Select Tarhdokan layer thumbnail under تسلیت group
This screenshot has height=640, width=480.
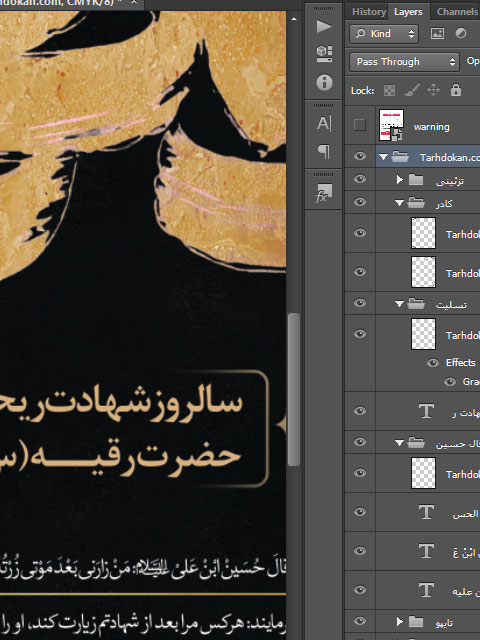[423, 334]
